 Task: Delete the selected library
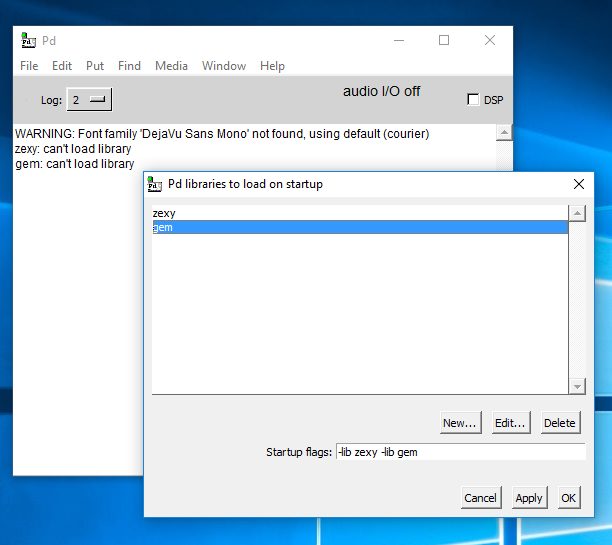coord(560,423)
